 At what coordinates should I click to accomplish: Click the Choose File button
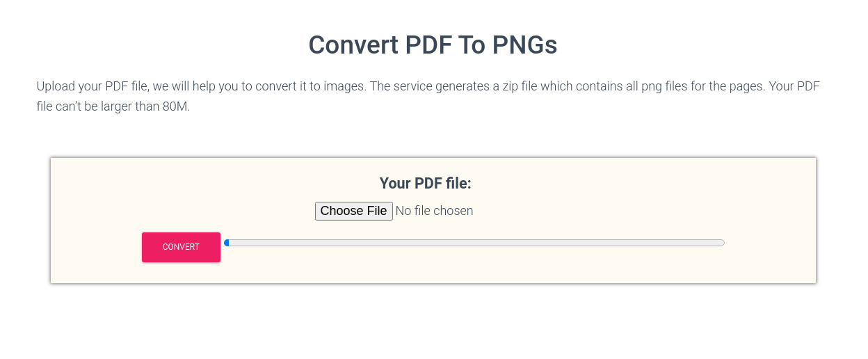[x=354, y=211]
